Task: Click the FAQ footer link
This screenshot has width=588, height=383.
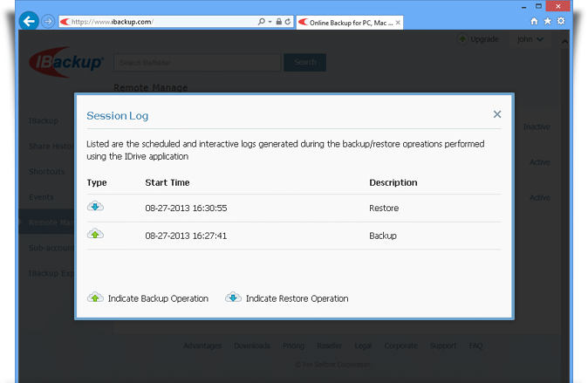Action: (x=475, y=345)
